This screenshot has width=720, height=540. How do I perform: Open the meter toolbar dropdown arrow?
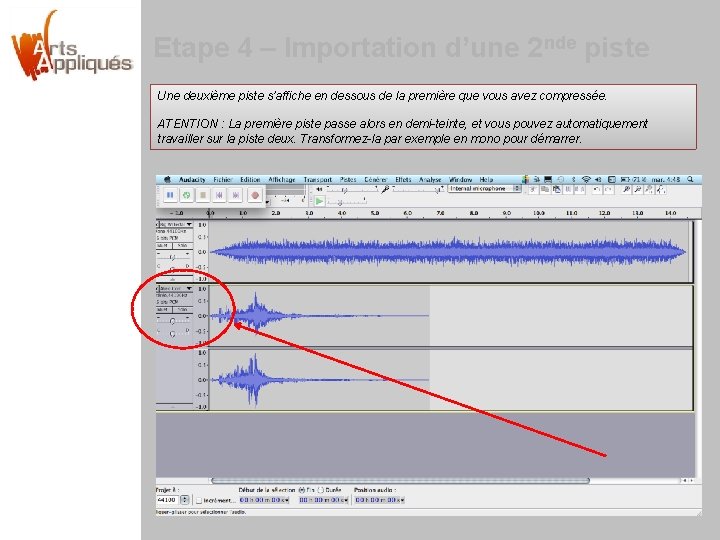click(x=267, y=202)
